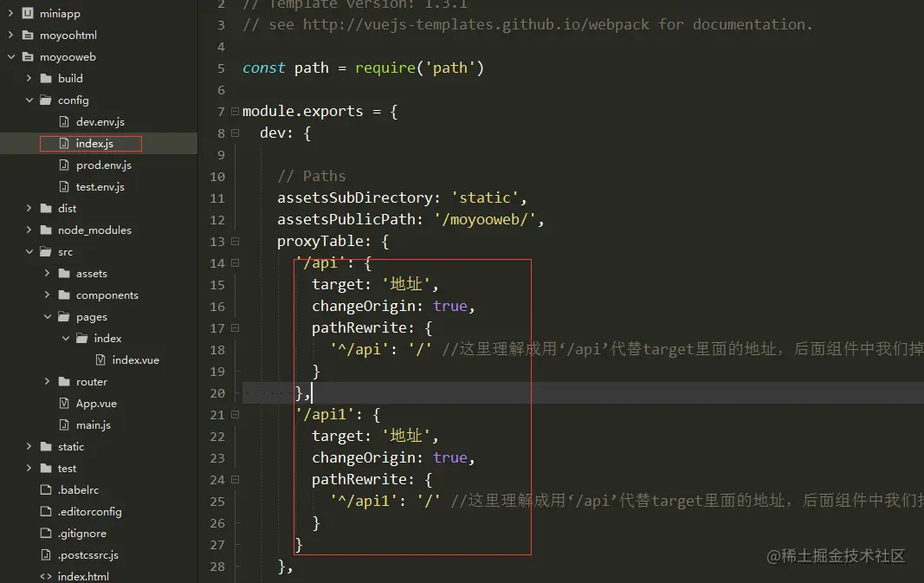924x583 pixels.
Task: Click the build folder icon
Action: (46, 78)
